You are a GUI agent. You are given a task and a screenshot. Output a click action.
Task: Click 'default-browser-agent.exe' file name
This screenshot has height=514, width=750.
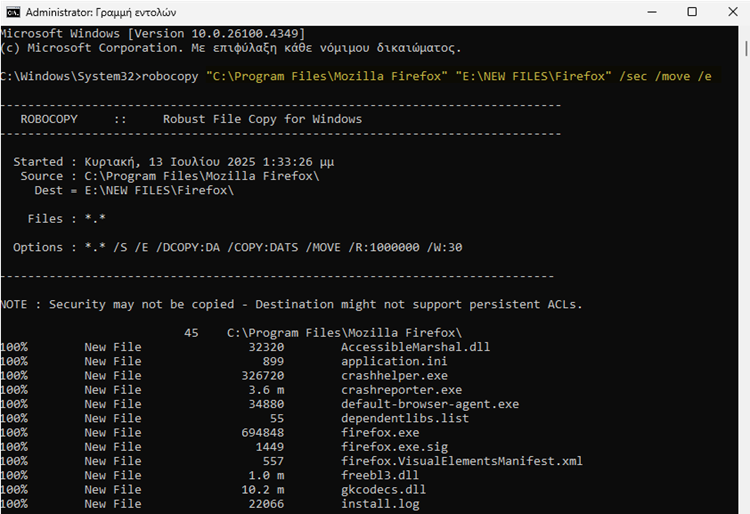(430, 404)
